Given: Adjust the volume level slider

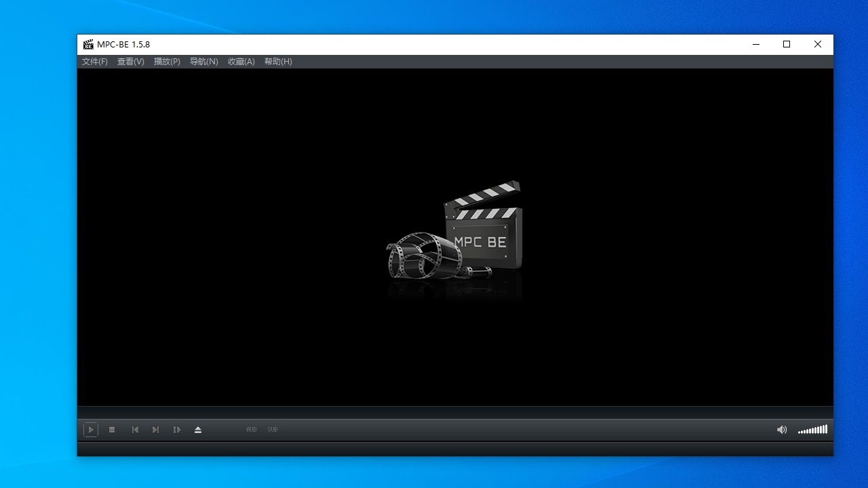Looking at the screenshot, I should 812,430.
